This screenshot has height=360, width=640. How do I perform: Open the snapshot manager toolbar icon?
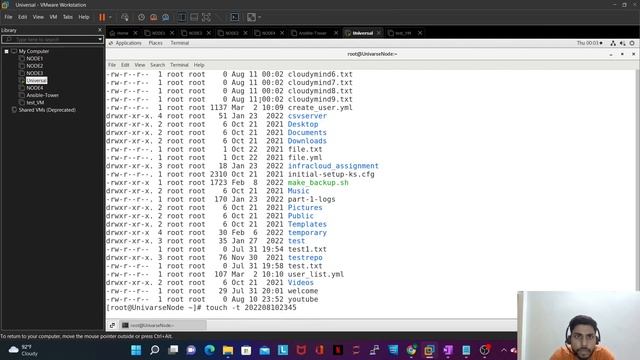point(166,17)
